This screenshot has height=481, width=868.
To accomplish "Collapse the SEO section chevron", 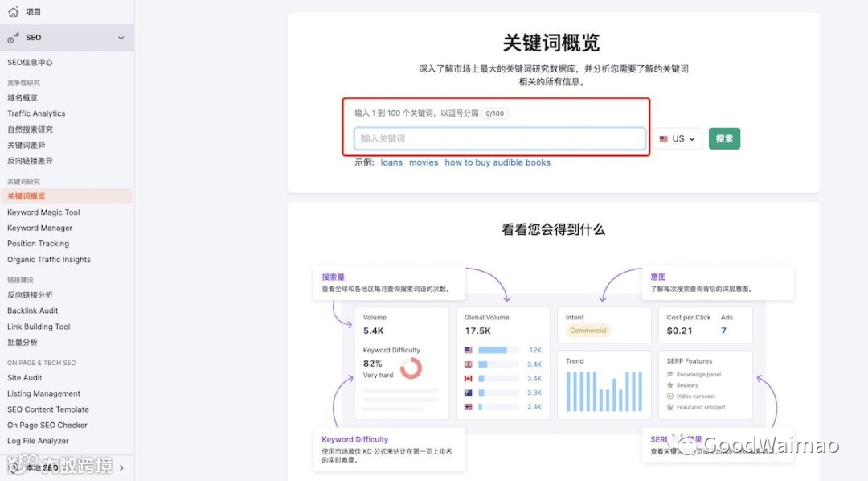I will (x=121, y=38).
